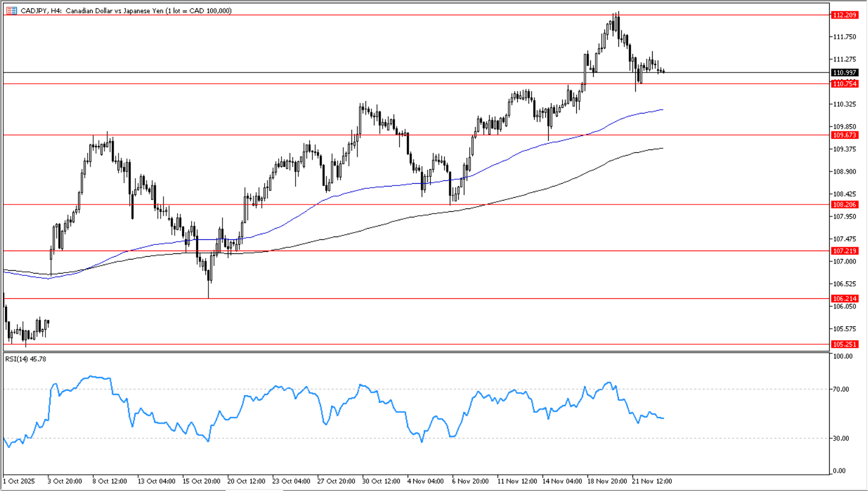Click the divider between price chart and RSI

click(x=416, y=352)
